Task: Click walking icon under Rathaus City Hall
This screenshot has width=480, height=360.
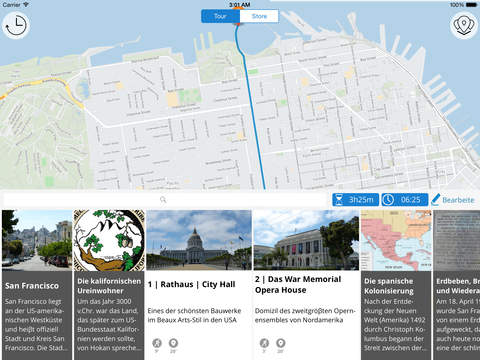Action: [157, 343]
